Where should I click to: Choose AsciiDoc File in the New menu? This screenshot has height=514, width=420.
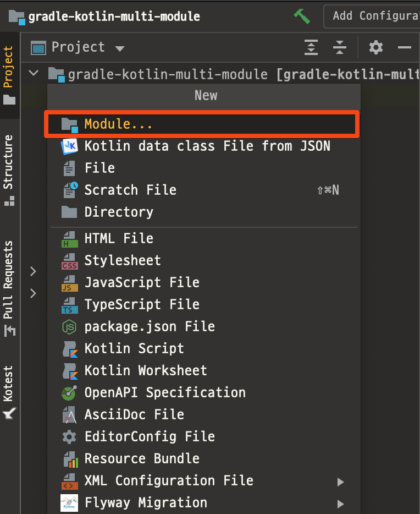[x=204, y=414]
